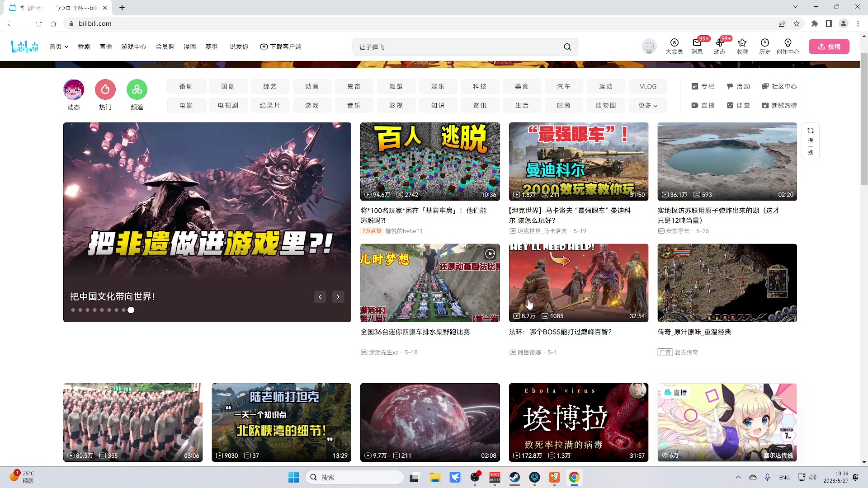Open 赛事 in top navigation
This screenshot has height=488, width=868.
(x=212, y=47)
